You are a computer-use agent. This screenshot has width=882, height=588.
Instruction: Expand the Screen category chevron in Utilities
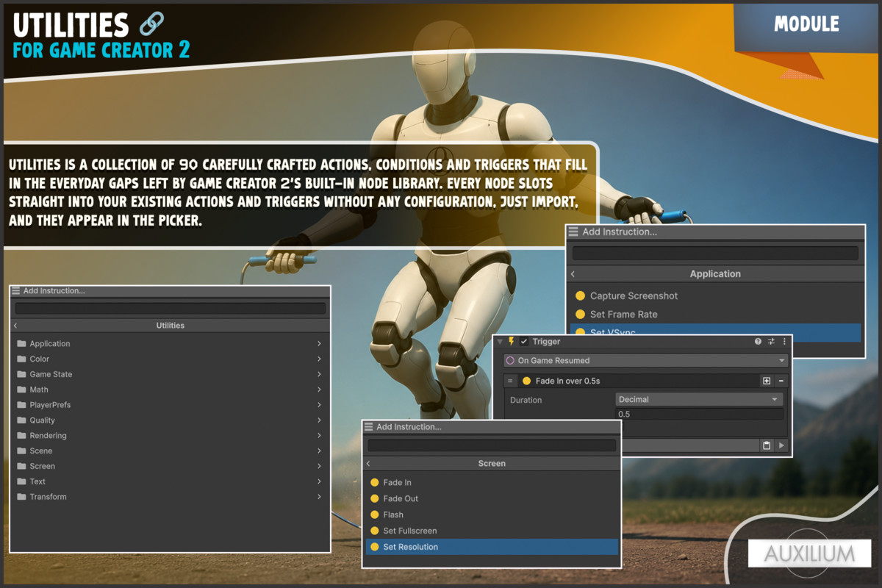tap(319, 466)
